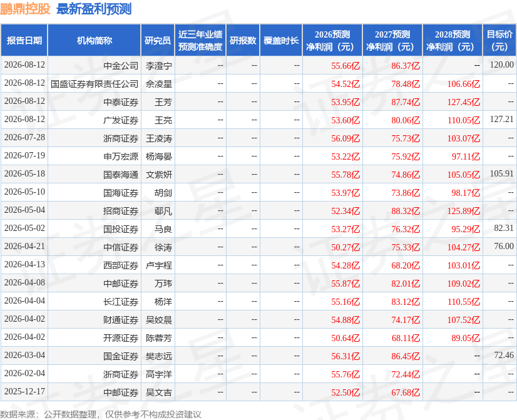Click researcher name 王亮

pyautogui.click(x=163, y=120)
